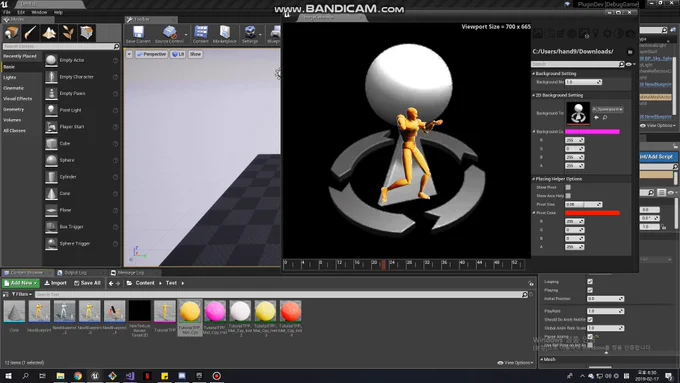
Task: Select the Landscape mode icon
Action: tap(49, 33)
